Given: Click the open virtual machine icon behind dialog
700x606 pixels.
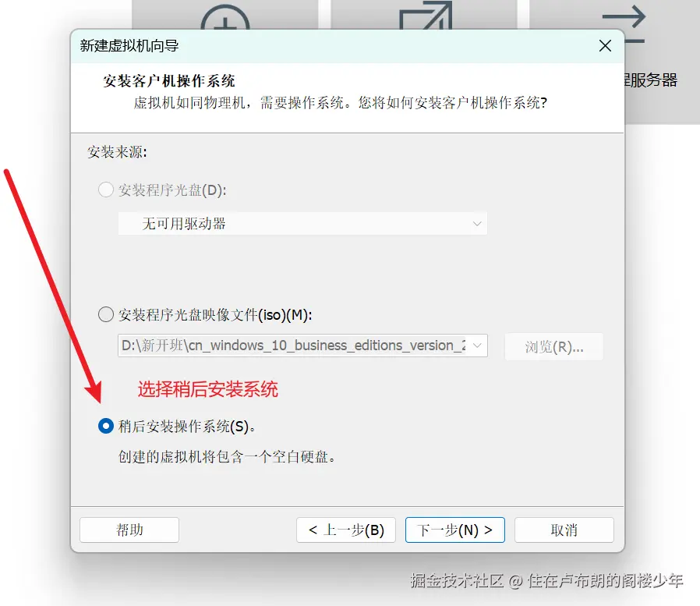Looking at the screenshot, I should point(426,16).
